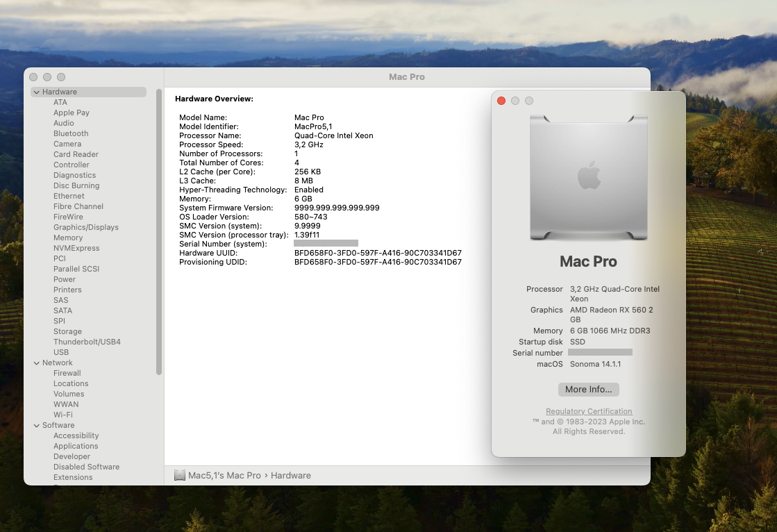Click the Mac Pro tower image
The image size is (777, 532).
[x=589, y=178]
